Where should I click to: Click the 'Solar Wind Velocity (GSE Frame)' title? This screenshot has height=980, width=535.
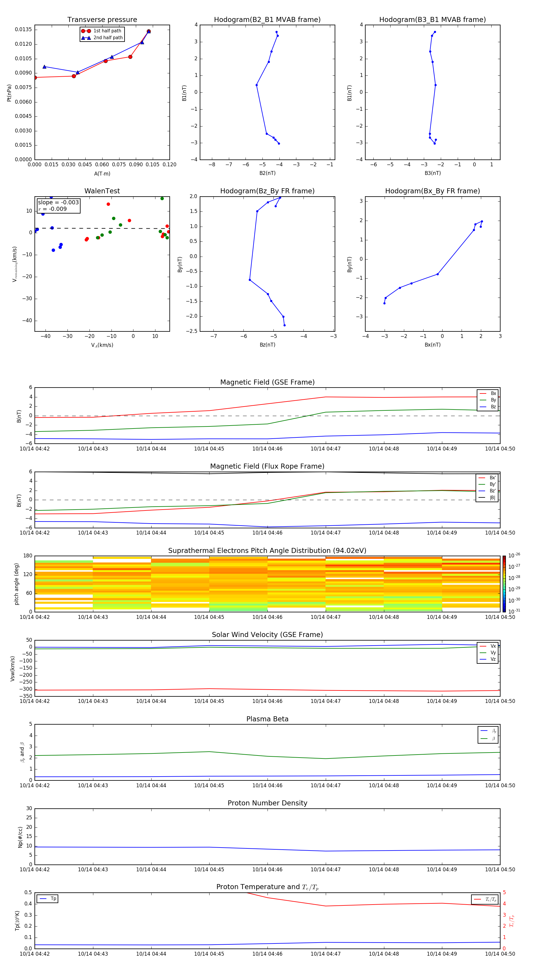(x=267, y=635)
